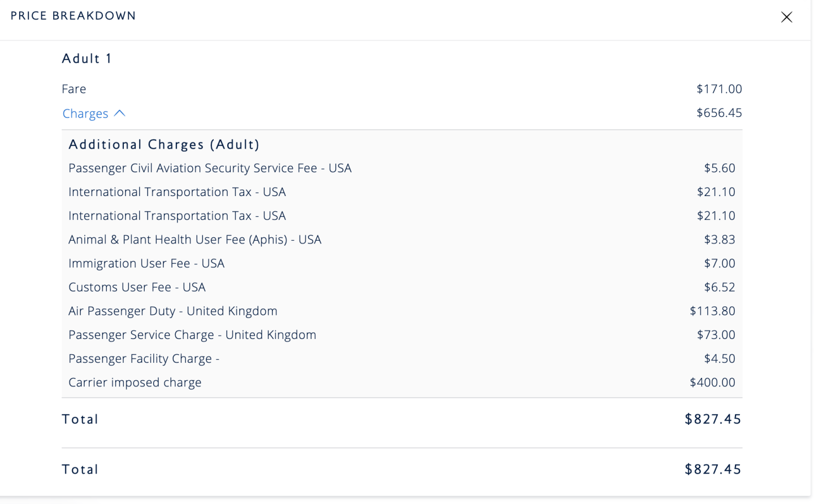Click the bottom Total $827.45 amount
Image resolution: width=814 pixels, height=504 pixels.
(712, 469)
